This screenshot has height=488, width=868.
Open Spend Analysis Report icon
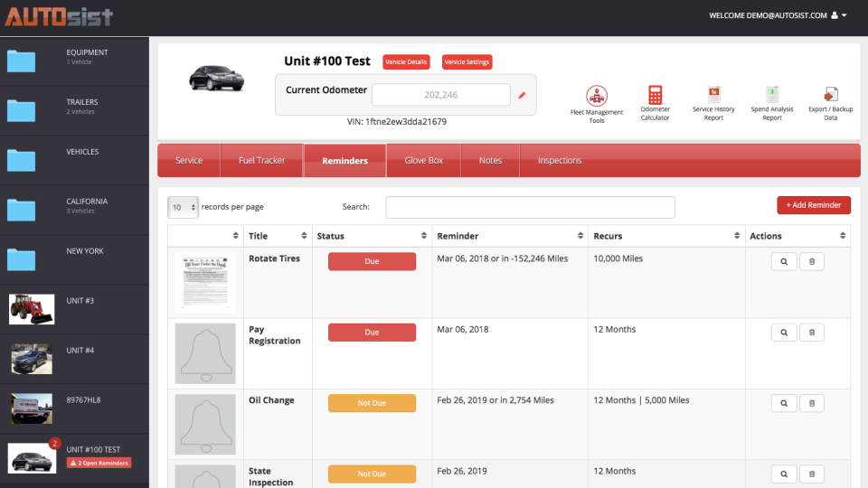[x=771, y=95]
